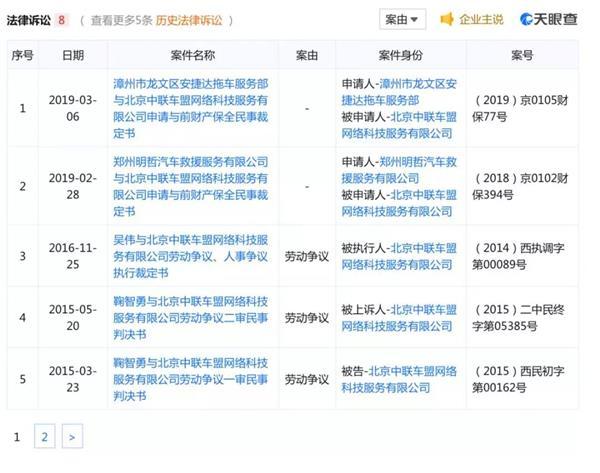Open case titled 郑州明哲汽车救援服务有限公司 ruling
Image resolution: width=600 pixels, height=473 pixels.
point(191,186)
